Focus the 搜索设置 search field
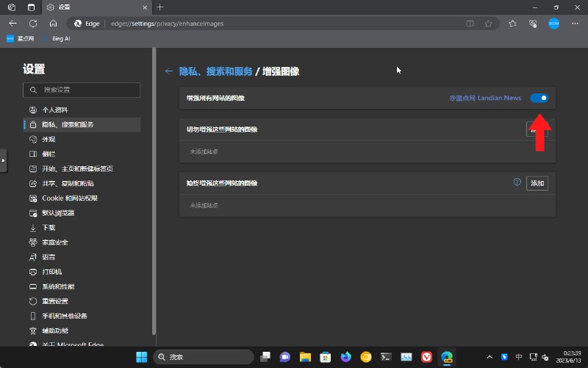 coord(82,90)
